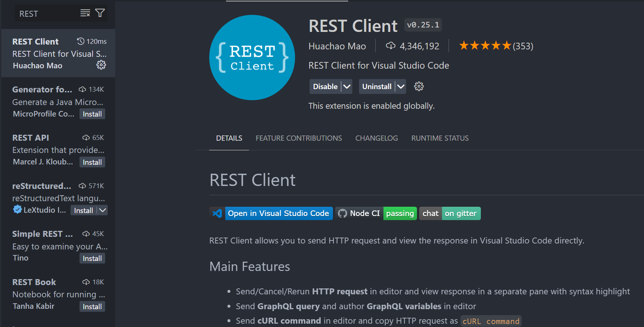
Task: Disable the REST Client extension
Action: point(325,86)
